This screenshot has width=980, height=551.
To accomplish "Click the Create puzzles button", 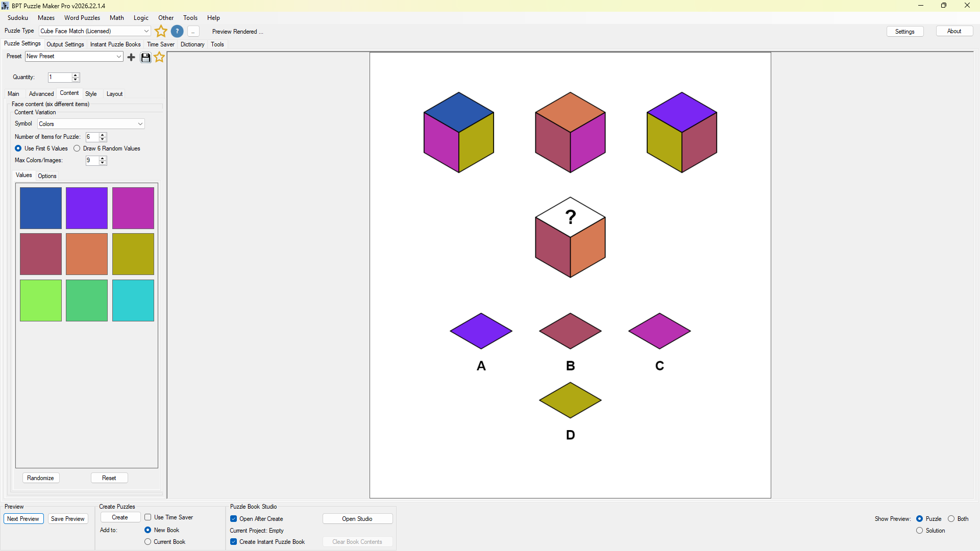I will pos(120,517).
